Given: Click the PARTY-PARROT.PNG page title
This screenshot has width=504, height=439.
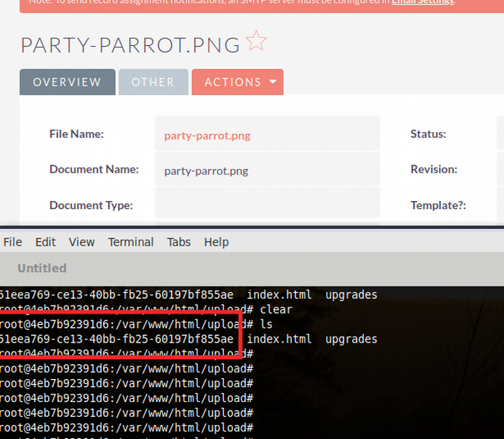Looking at the screenshot, I should (130, 44).
